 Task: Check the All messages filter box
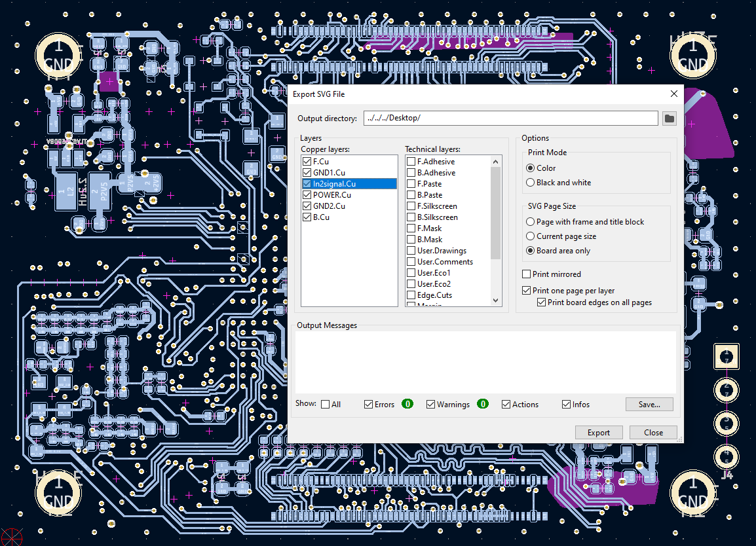pos(326,405)
